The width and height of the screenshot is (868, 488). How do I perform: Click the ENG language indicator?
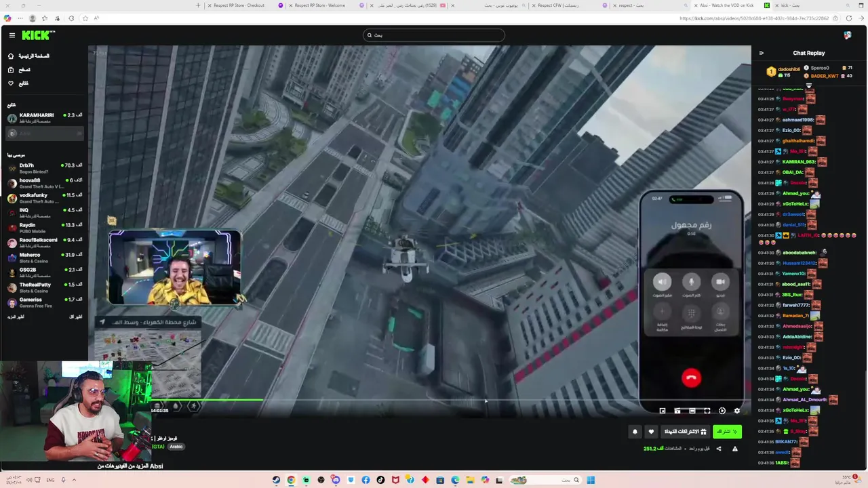pos(50,480)
